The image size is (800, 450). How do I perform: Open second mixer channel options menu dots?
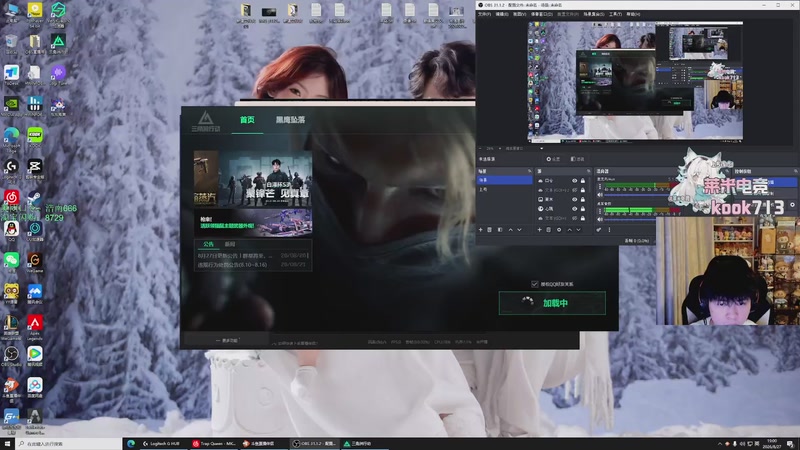600,211
